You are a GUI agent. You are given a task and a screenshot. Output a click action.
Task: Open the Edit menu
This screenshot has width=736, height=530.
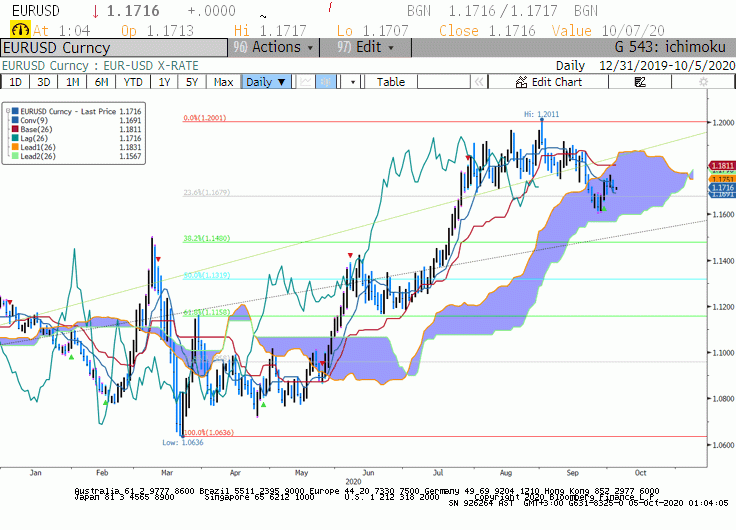pyautogui.click(x=365, y=47)
